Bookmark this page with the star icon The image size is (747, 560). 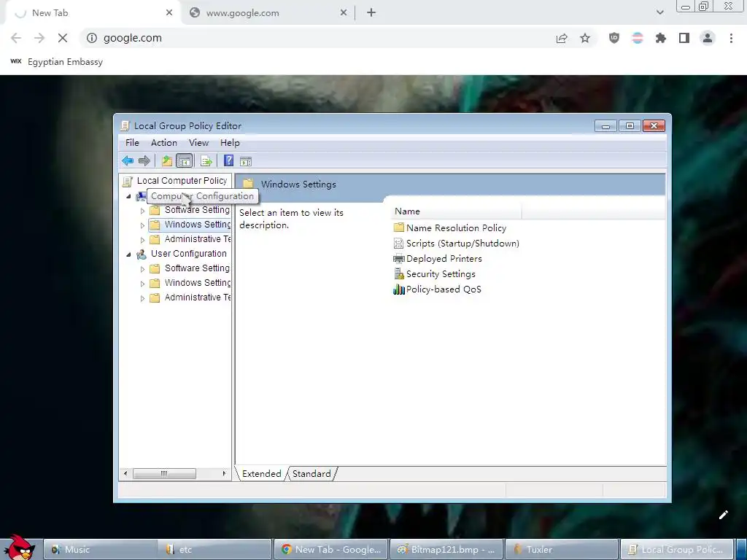pyautogui.click(x=585, y=38)
